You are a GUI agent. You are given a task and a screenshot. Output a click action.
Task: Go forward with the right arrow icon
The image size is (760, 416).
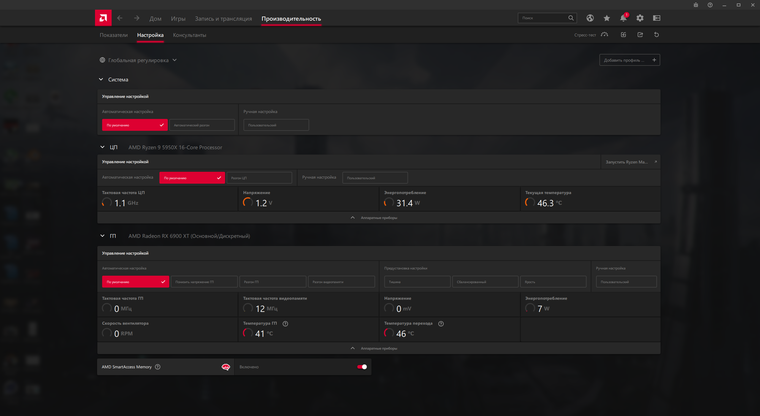click(x=137, y=18)
